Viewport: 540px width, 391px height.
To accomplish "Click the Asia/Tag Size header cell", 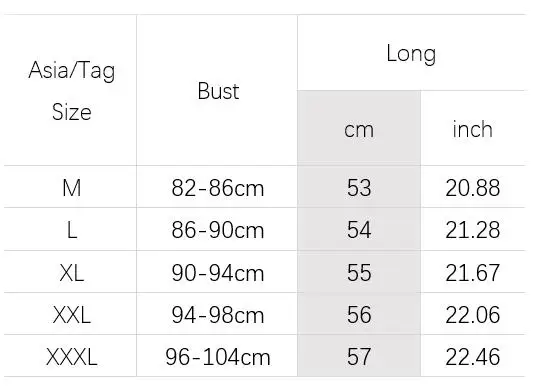I will 72,91.
